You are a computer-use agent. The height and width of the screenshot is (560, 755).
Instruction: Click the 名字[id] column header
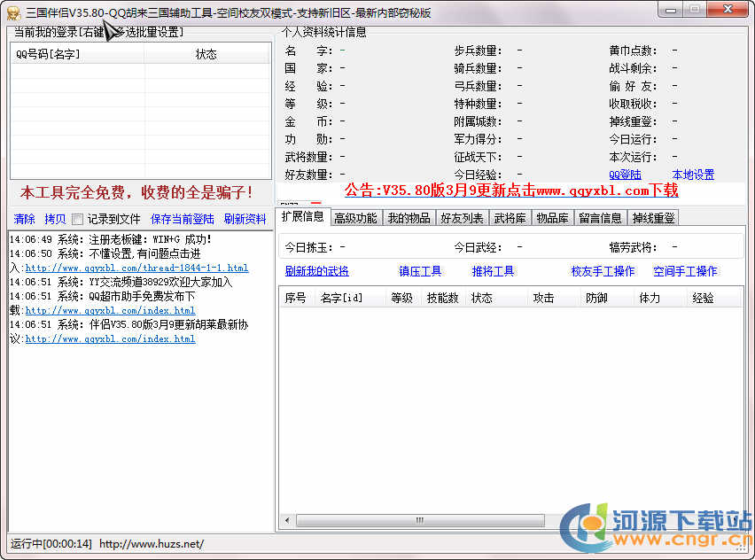click(350, 298)
